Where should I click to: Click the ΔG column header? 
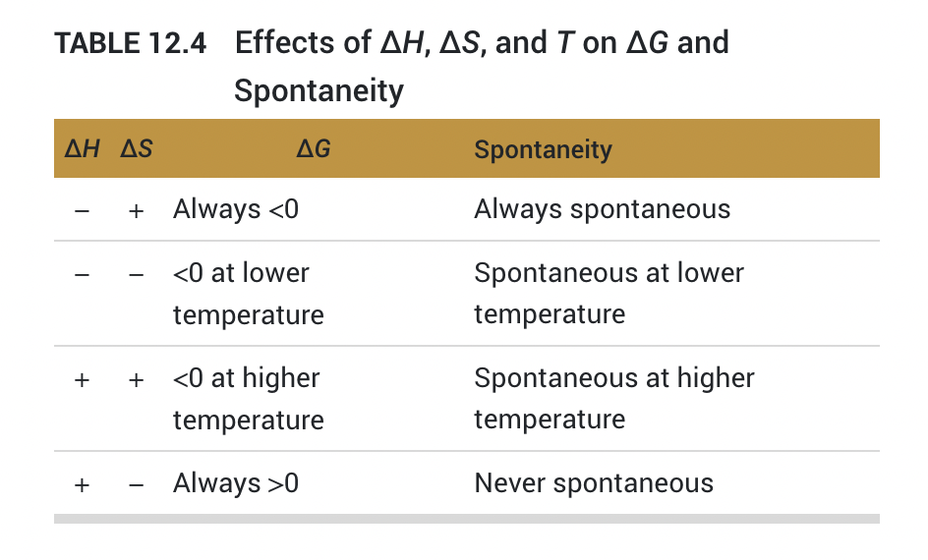313,149
